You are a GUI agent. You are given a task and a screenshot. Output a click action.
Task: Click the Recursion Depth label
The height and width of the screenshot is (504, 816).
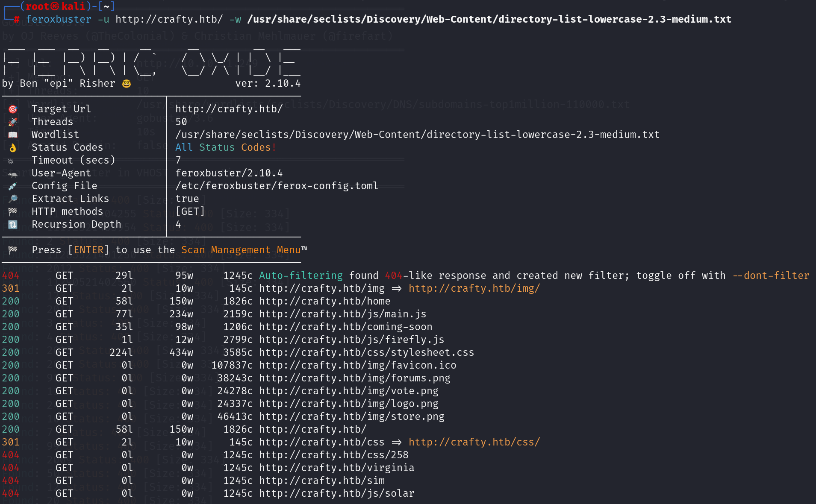77,224
